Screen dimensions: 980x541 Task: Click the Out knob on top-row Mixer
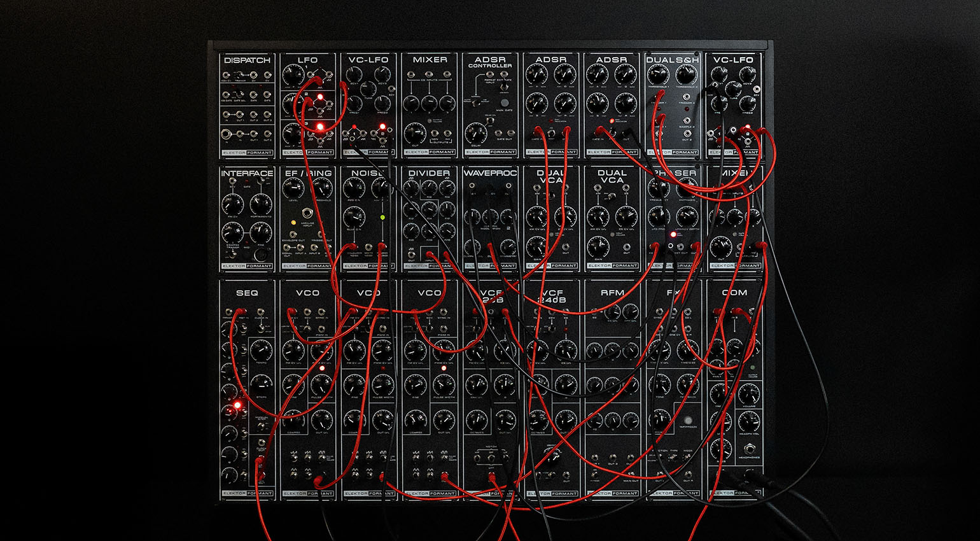click(x=414, y=132)
